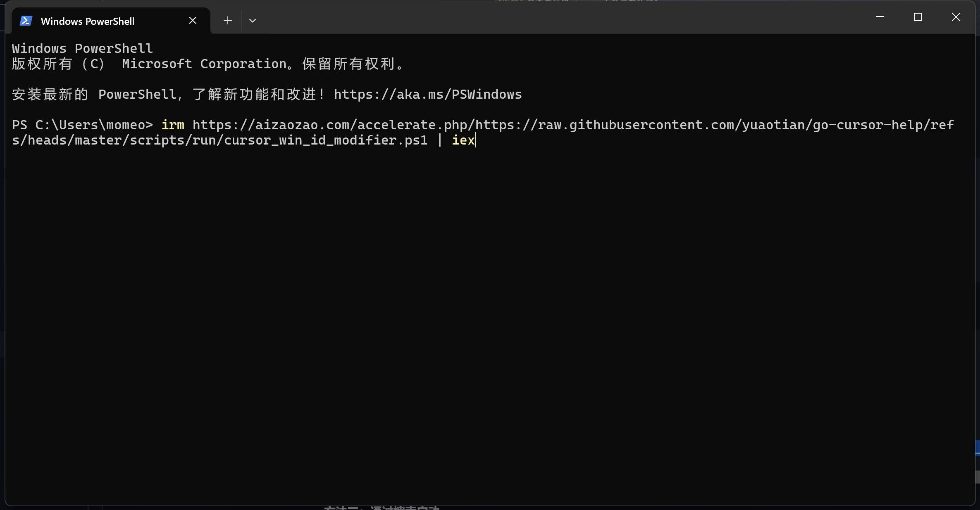
Task: Open the https://aka.ms/PSWindows link
Action: coord(427,95)
